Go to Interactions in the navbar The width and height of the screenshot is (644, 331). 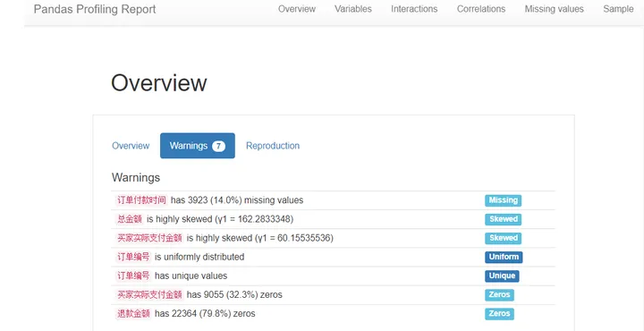pyautogui.click(x=414, y=9)
